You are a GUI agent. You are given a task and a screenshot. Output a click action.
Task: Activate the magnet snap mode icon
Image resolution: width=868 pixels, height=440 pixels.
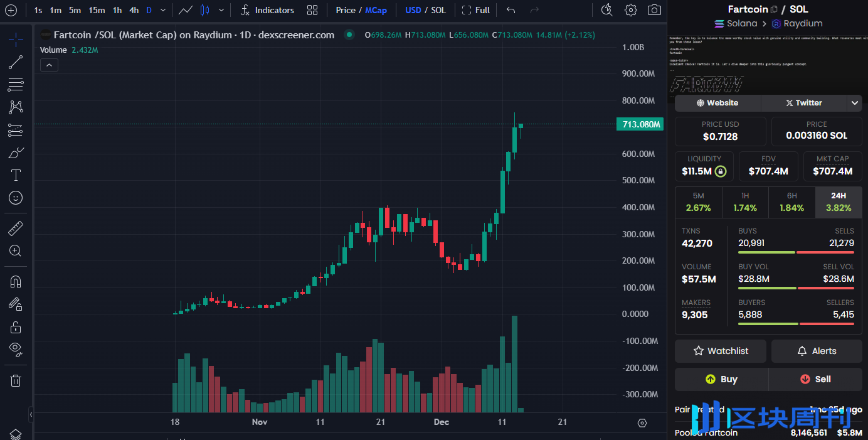point(16,282)
